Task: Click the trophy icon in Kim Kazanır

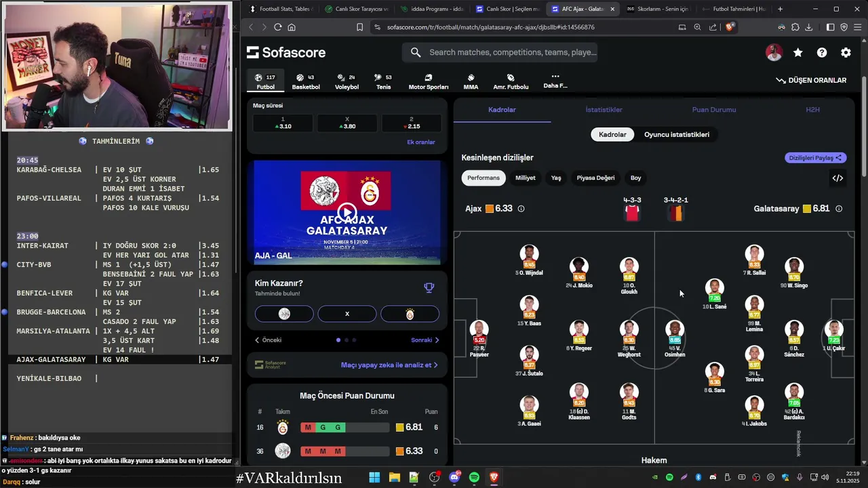Action: 429,287
